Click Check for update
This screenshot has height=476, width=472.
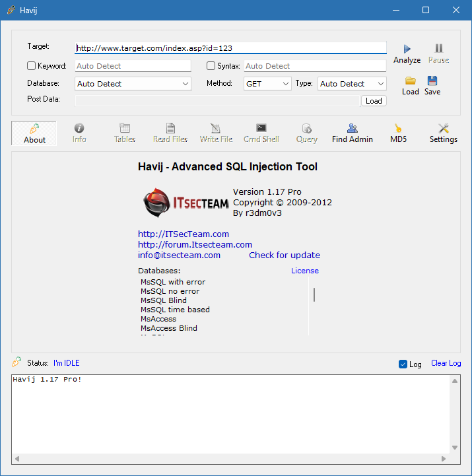point(285,255)
